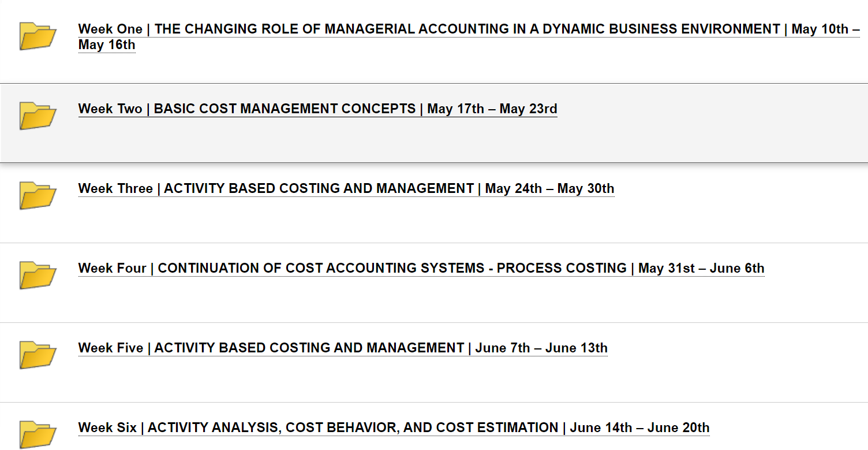Open the Week Five Activity Based Costing link
Image resolution: width=868 pixels, height=450 pixels.
click(343, 348)
